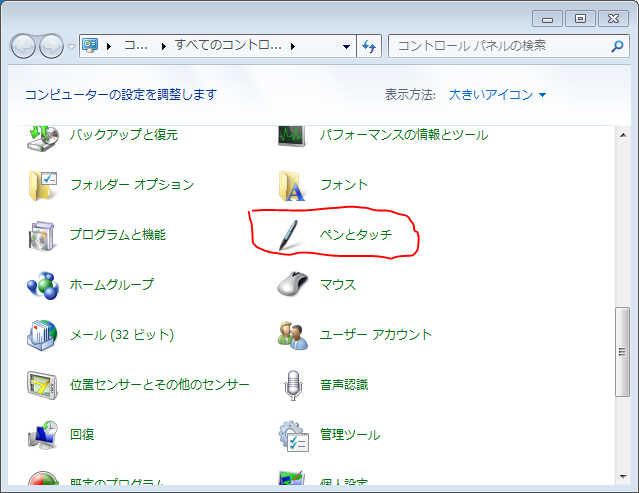The height and width of the screenshot is (493, 639).
Task: Click the プログラムと機能 link
Action: [117, 235]
